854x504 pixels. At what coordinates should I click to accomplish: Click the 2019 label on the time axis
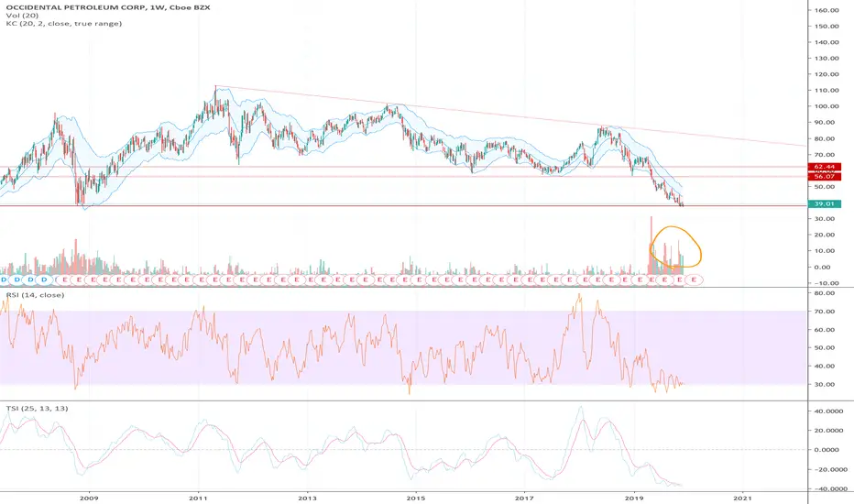[x=633, y=498]
